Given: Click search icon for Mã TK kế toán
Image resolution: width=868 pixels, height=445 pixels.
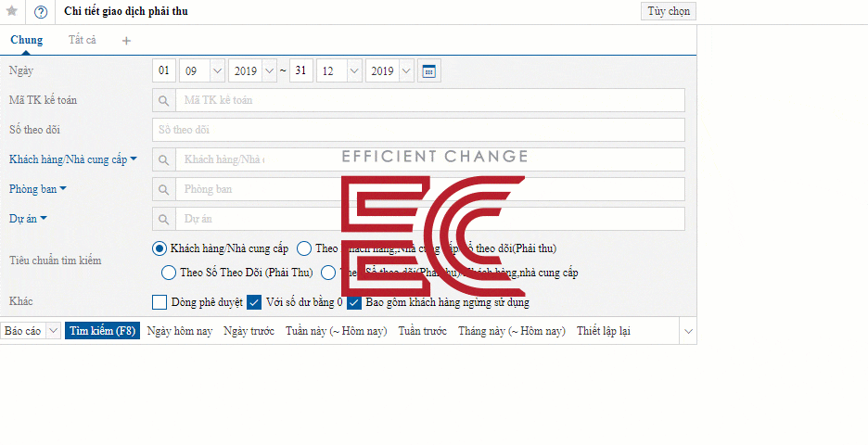Looking at the screenshot, I should 164,100.
